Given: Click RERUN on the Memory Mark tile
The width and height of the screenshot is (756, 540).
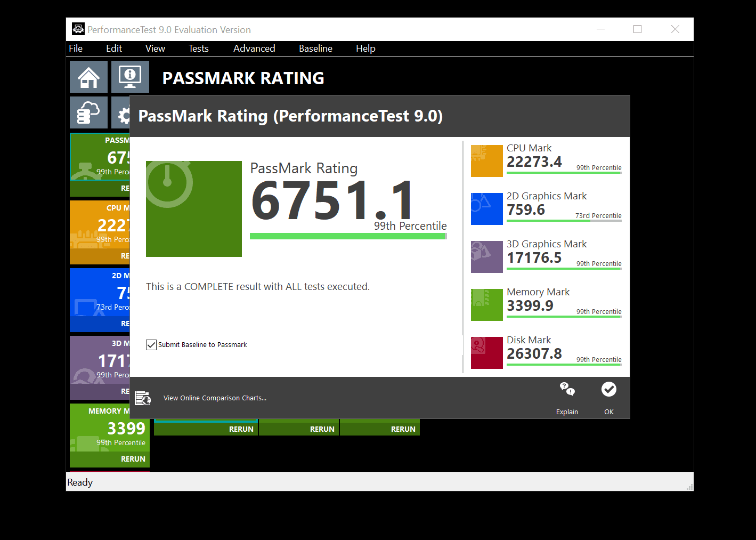Looking at the screenshot, I should pyautogui.click(x=133, y=459).
